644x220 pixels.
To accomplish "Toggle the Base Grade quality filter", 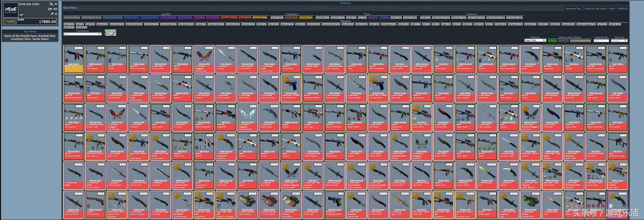I will 72,17.
